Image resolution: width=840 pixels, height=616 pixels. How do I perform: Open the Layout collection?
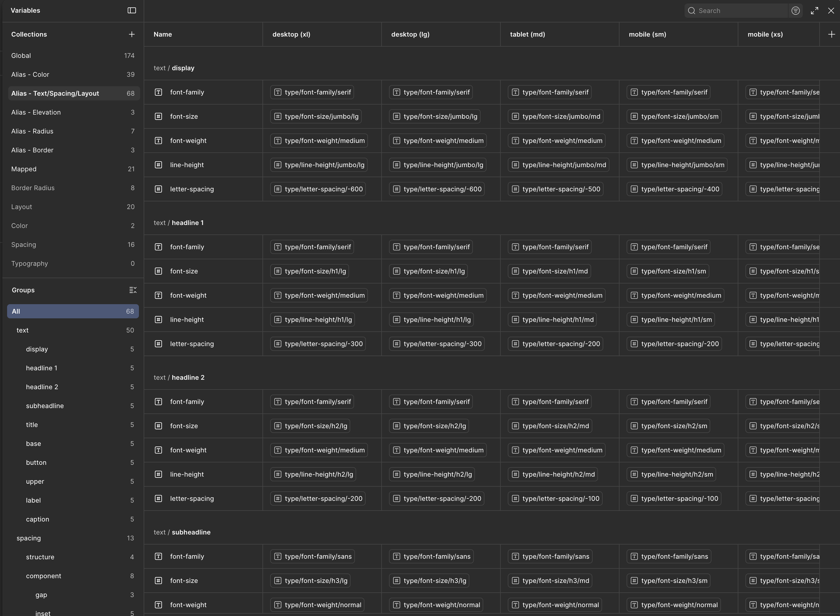pos(73,207)
